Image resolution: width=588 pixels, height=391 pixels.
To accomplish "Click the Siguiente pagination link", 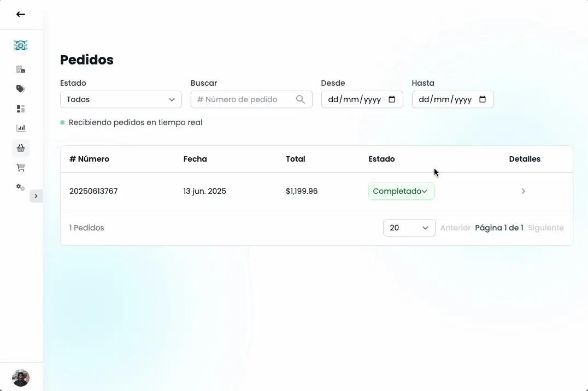I will tap(546, 228).
